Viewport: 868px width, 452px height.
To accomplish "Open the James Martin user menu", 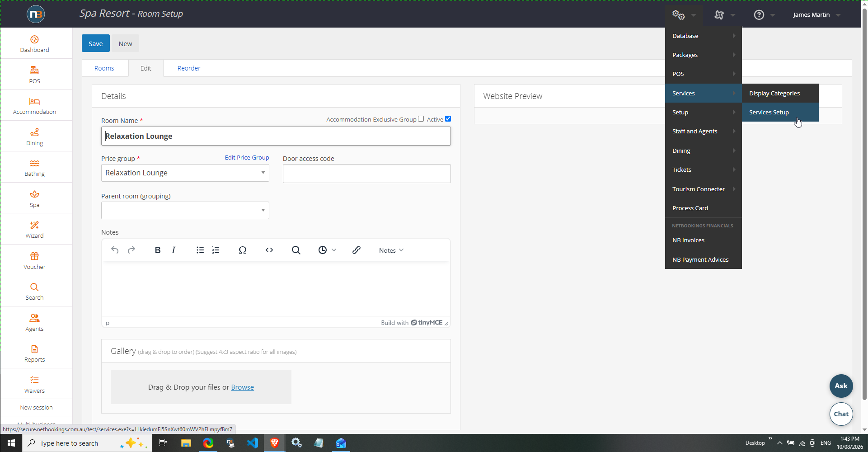I will 816,15.
